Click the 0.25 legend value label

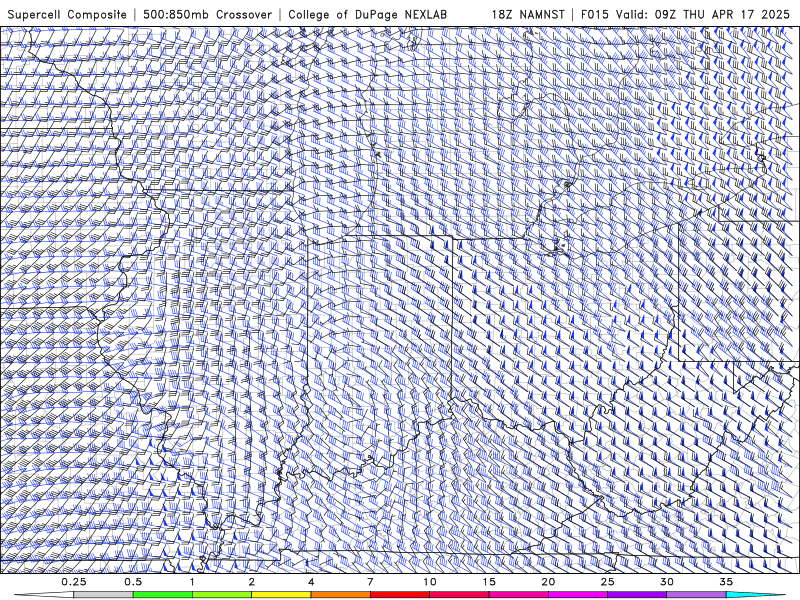coord(74,582)
